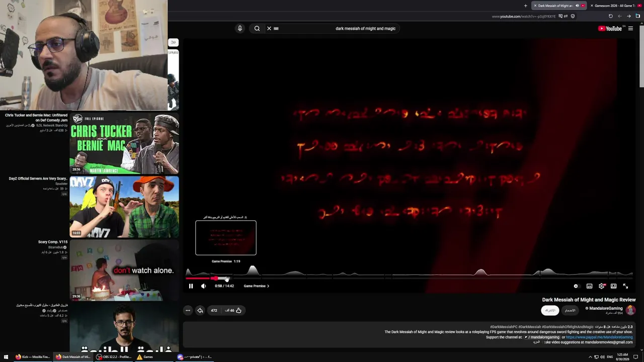Switch to the Kick Mozilla Firefox taskbar window
The height and width of the screenshot is (362, 644).
(32, 357)
